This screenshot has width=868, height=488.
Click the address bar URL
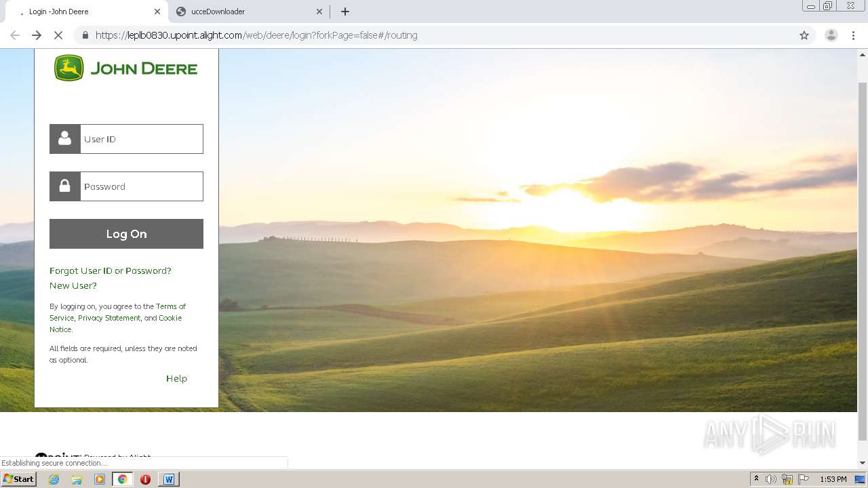click(x=256, y=35)
